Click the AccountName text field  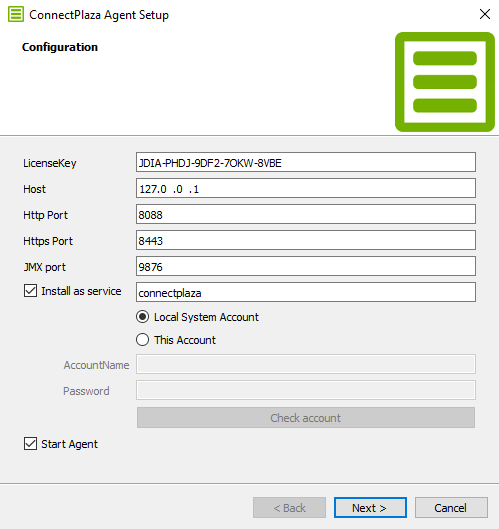tap(306, 364)
